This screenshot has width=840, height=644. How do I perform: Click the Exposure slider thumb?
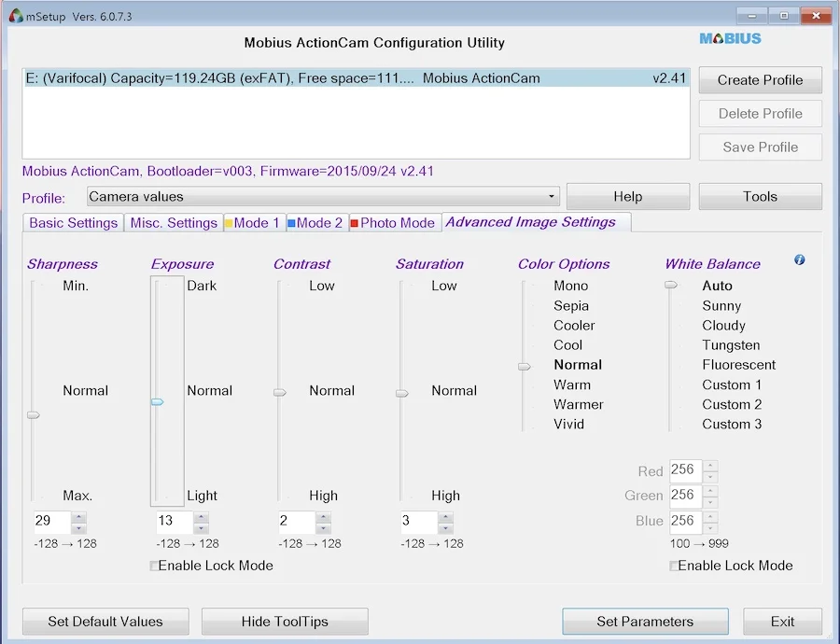tap(157, 402)
